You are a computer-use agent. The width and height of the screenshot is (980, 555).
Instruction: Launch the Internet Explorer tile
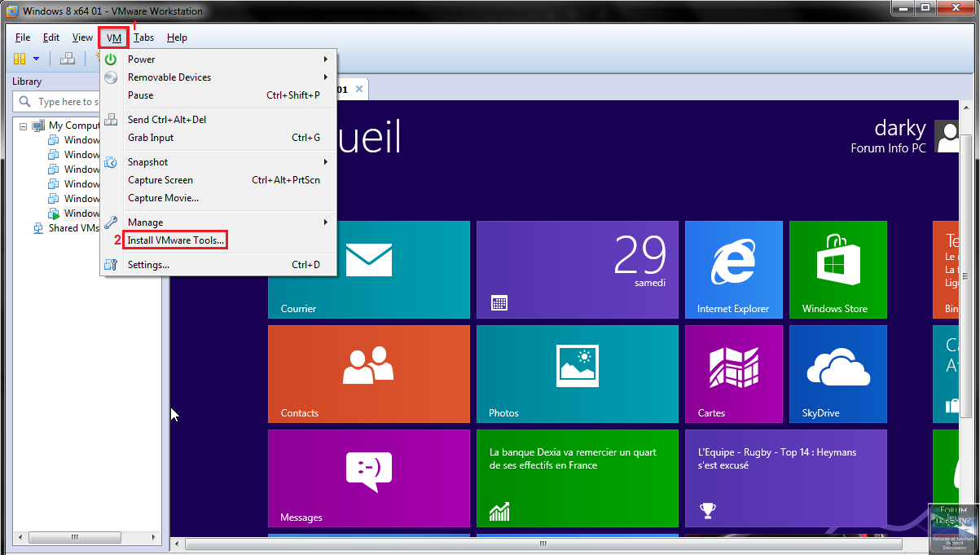(734, 270)
